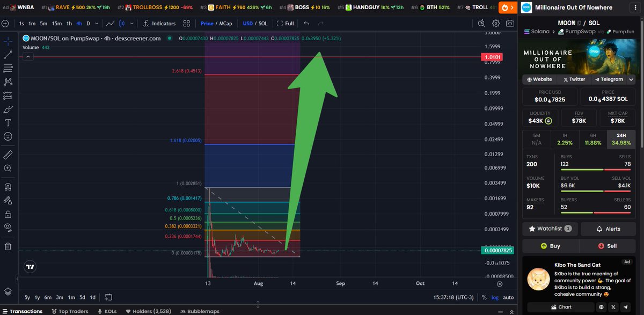Toggle magnet snap mode

pos(8,187)
